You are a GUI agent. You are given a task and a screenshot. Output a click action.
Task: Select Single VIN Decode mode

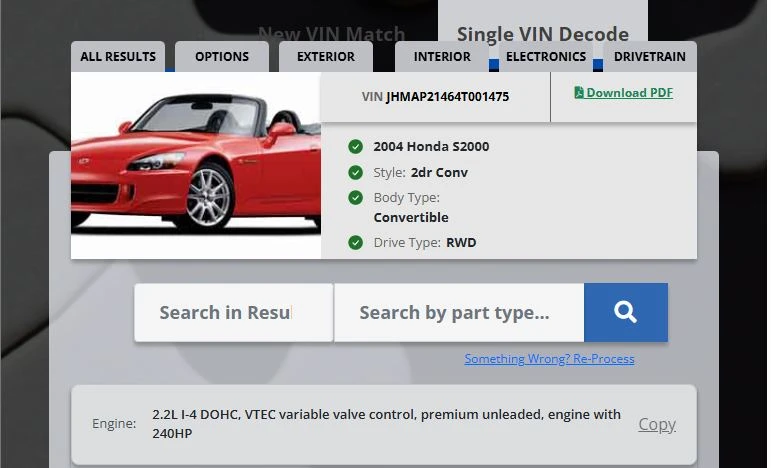[543, 34]
